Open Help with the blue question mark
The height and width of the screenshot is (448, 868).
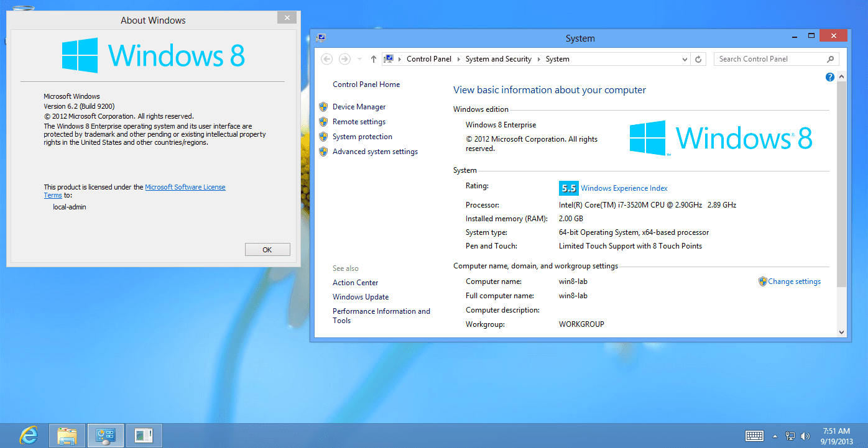[830, 77]
